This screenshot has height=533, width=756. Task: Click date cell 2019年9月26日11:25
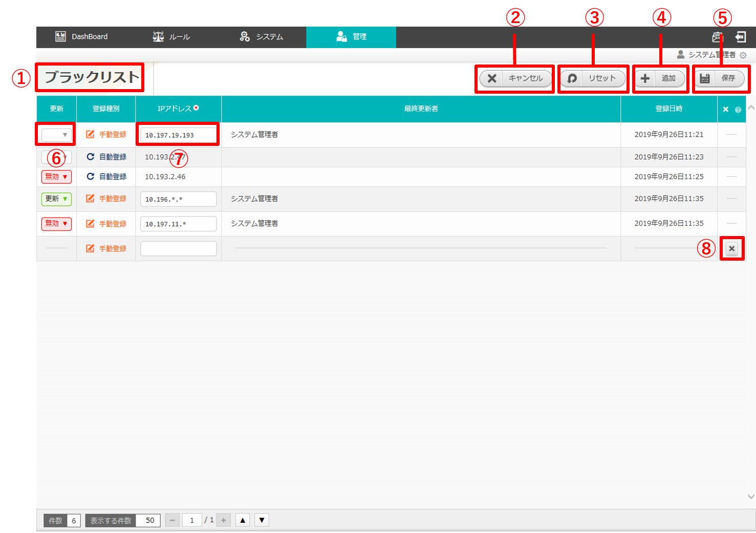pos(669,177)
